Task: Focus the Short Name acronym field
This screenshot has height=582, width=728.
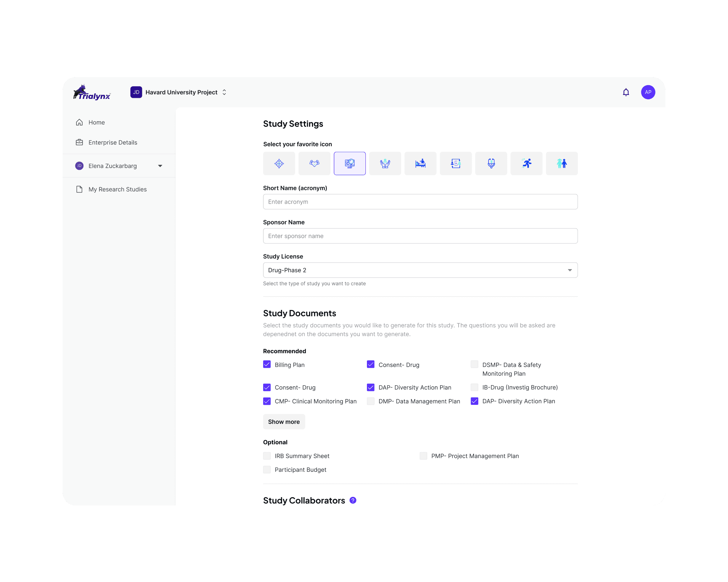Action: point(420,202)
